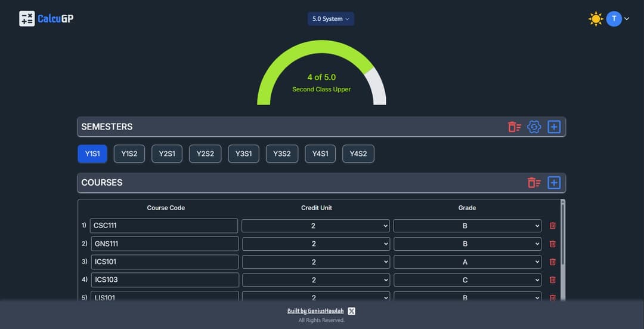Delete all semesters using red trash icon
Image resolution: width=644 pixels, height=329 pixels.
[514, 127]
